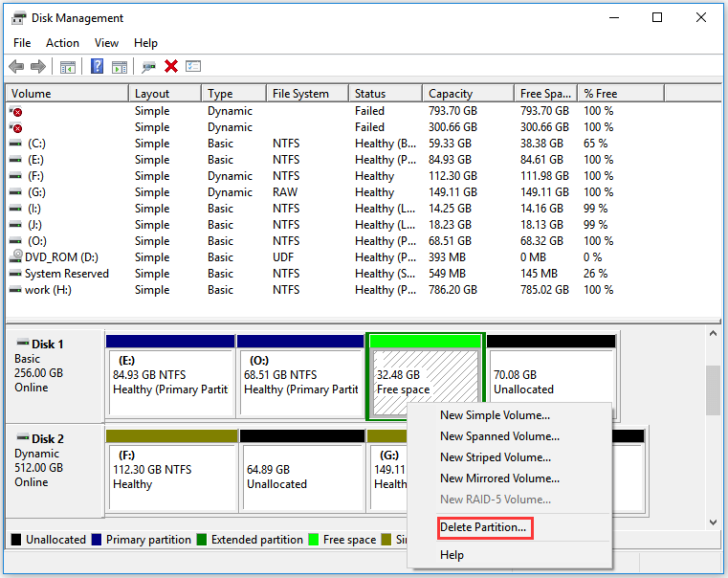Screen dimensions: 728x578
Task: Click the blue Primary partition legend swatch
Action: 96,540
